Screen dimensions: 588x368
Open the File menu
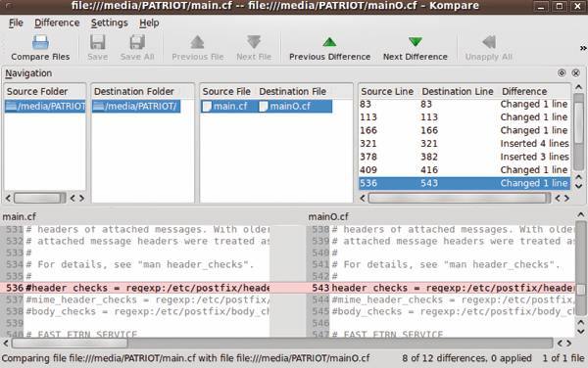(16, 23)
